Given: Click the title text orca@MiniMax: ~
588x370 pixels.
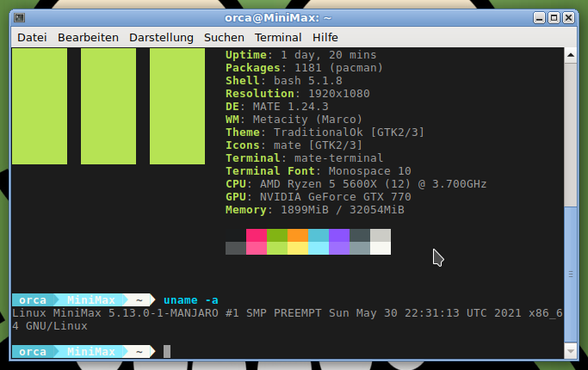Looking at the screenshot, I should click(278, 17).
